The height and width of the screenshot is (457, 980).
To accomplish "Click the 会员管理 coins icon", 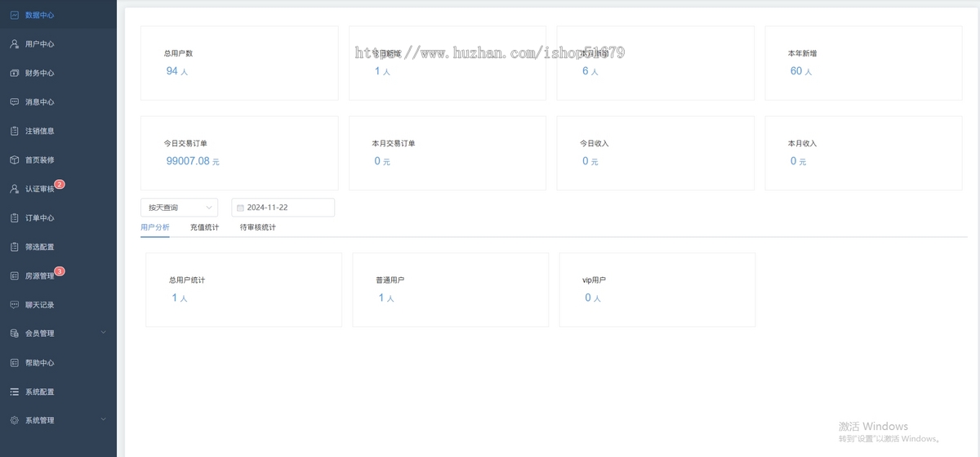I will (x=14, y=334).
